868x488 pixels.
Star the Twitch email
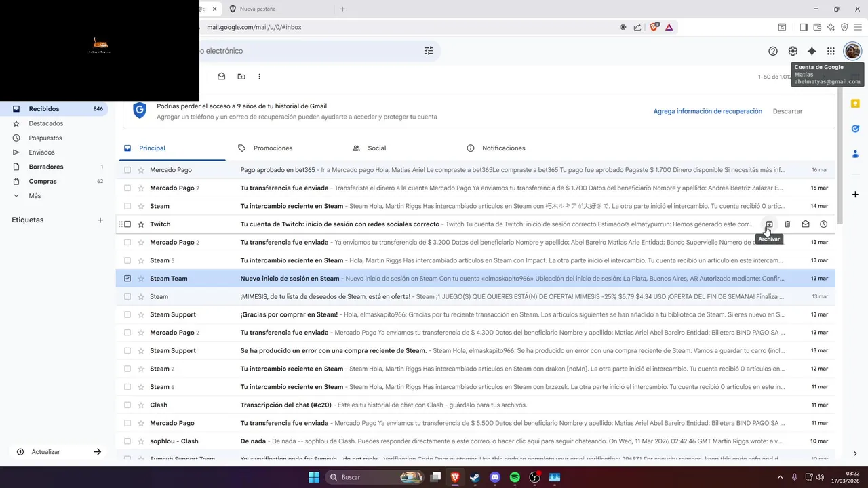click(141, 224)
